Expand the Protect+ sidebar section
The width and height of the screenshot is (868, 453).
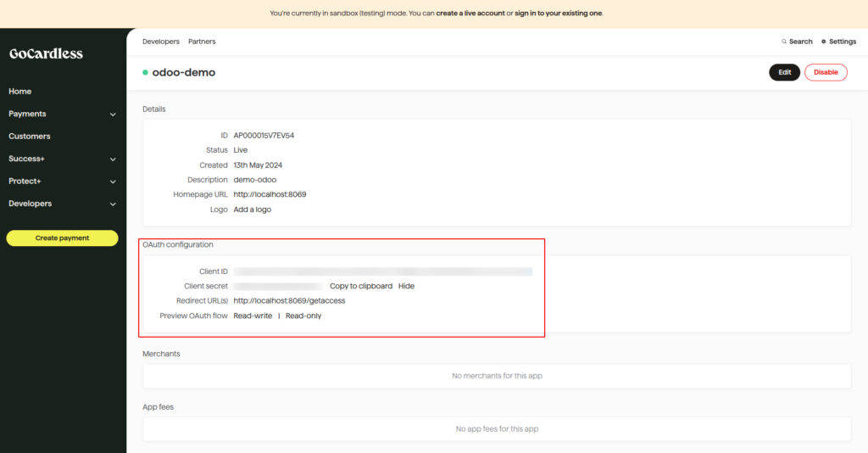tap(113, 182)
